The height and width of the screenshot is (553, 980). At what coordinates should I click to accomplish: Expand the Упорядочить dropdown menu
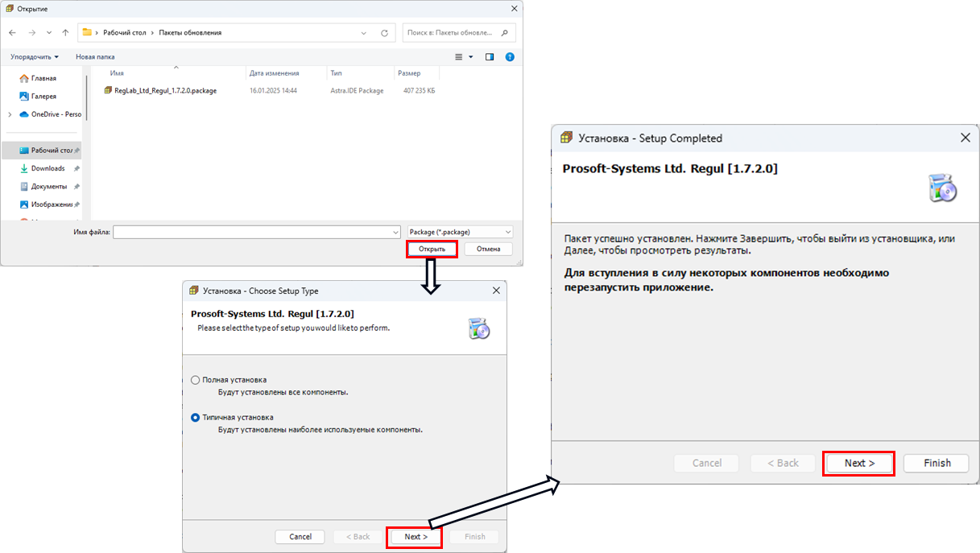(35, 57)
